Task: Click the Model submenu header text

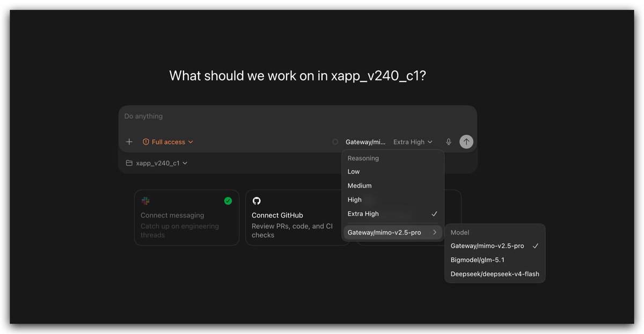Action: coord(460,233)
